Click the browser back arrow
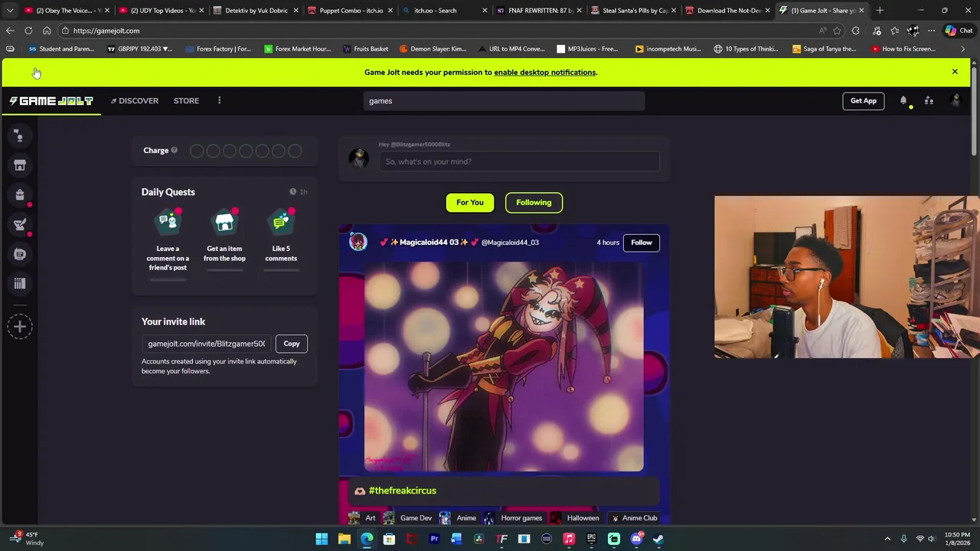 (x=10, y=31)
